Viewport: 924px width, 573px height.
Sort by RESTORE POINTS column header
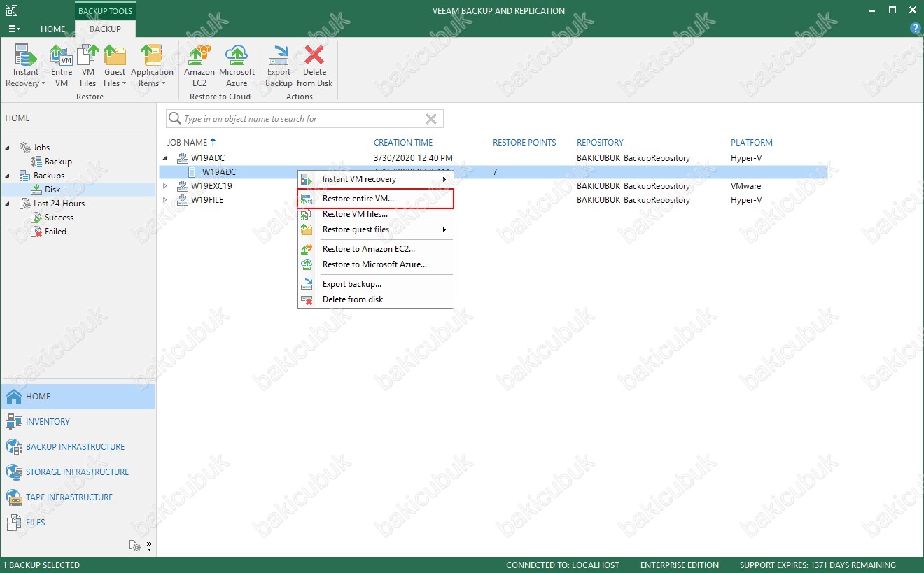tap(524, 142)
